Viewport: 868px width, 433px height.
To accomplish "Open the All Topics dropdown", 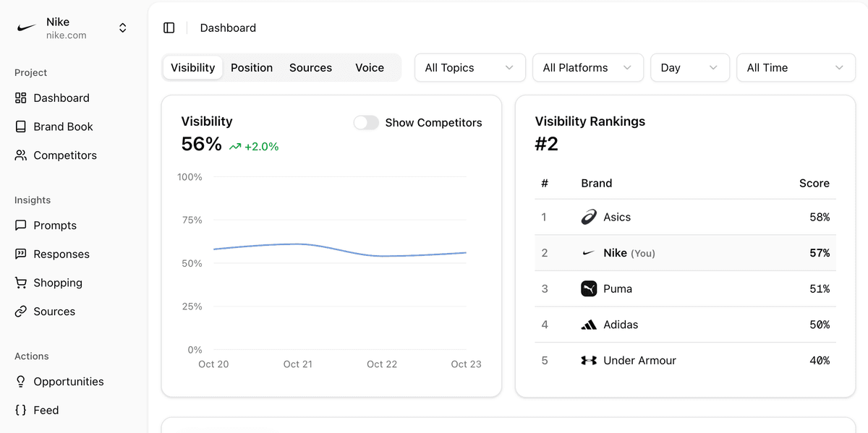I will coord(469,67).
